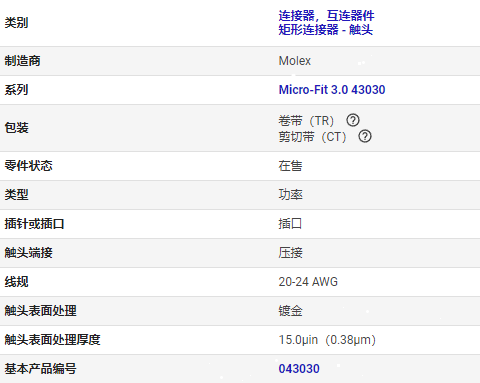
Task: Open the Micro-Fit 3.0 43030 series link
Action: tap(332, 90)
